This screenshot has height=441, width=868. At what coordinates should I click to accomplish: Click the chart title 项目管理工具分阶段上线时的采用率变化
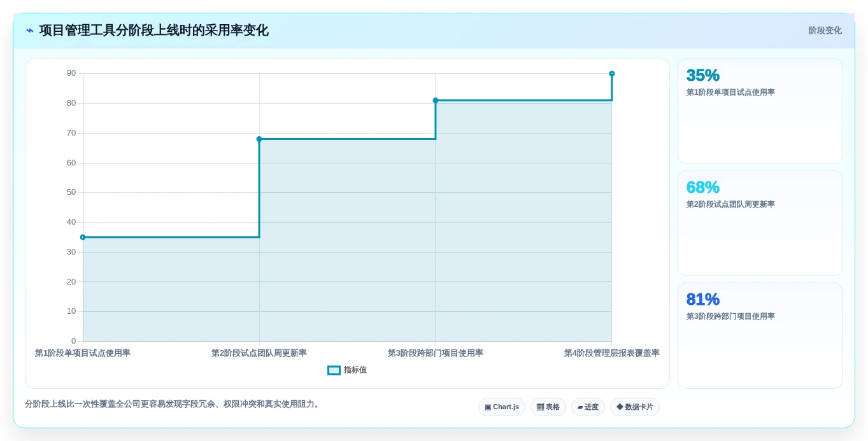click(153, 31)
